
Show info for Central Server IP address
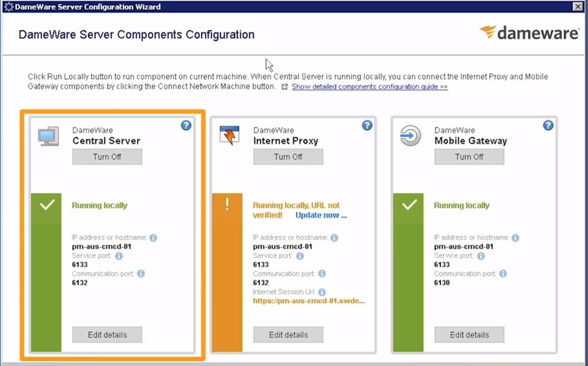(x=153, y=238)
